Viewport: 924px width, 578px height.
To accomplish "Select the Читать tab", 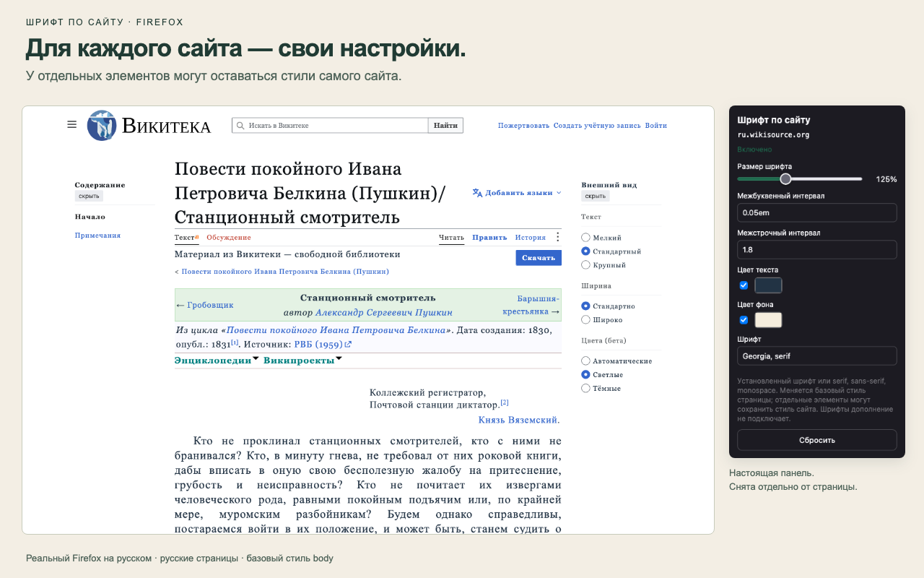I will [452, 237].
